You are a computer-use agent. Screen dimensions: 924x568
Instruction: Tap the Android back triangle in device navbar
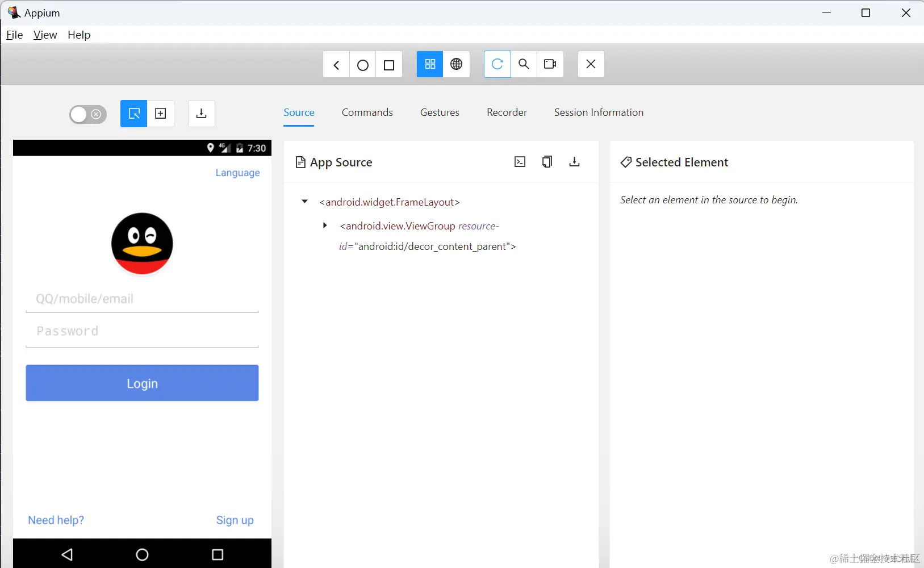coord(67,554)
